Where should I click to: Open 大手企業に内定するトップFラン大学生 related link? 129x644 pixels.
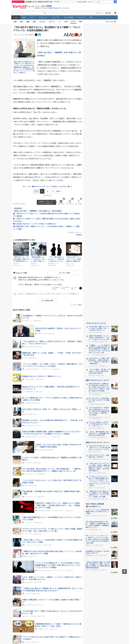(35, 224)
